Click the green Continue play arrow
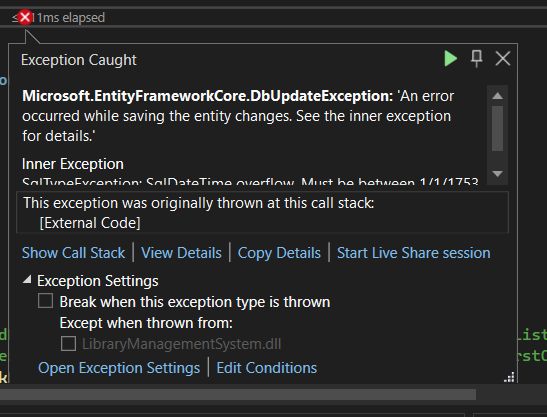Screen dimensions: 547x417 [450, 58]
